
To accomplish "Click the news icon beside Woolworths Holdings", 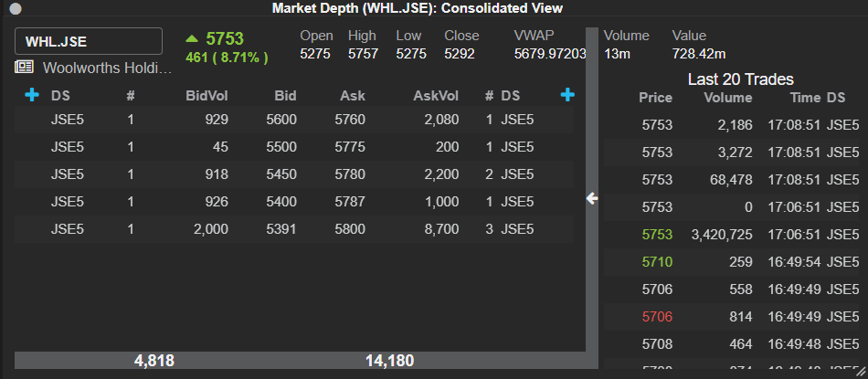I will [x=25, y=68].
